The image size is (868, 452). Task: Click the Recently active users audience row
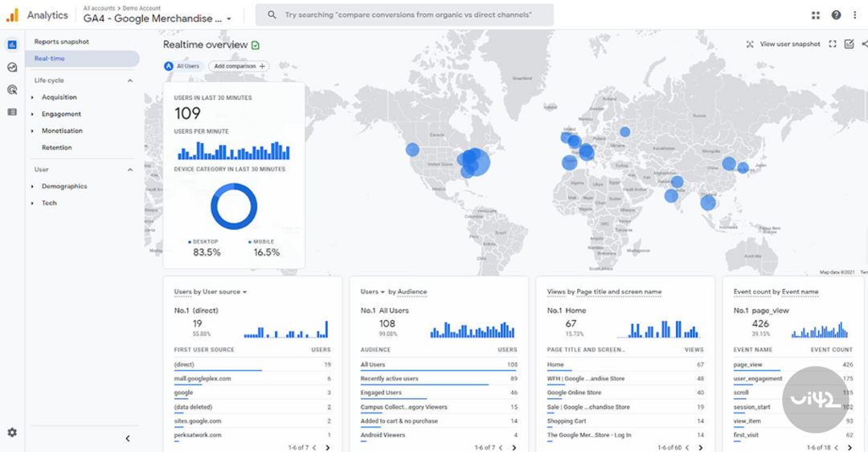coord(439,379)
